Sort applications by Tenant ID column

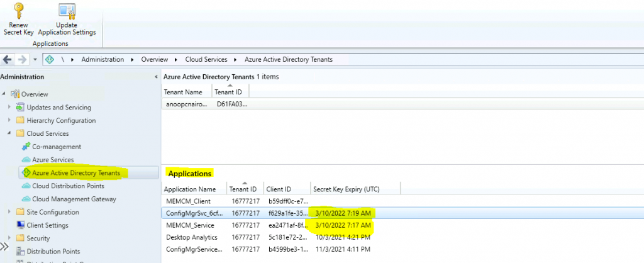tap(245, 189)
